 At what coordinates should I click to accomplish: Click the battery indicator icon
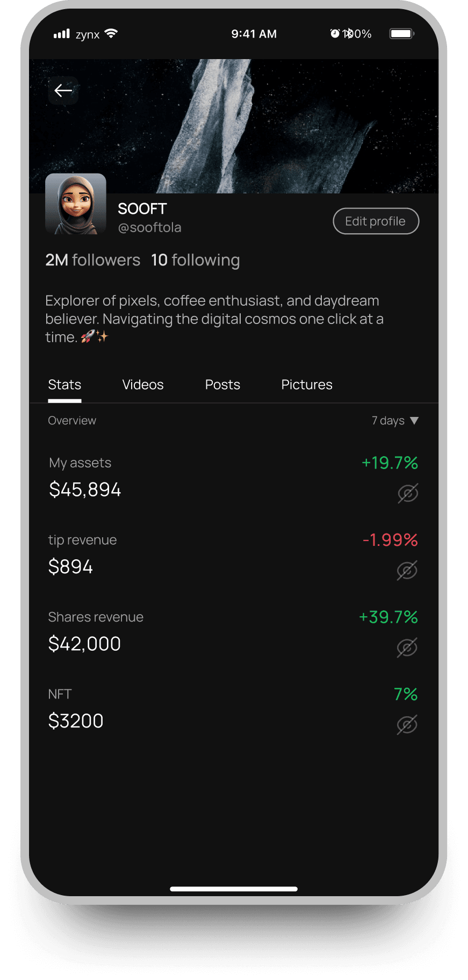[401, 34]
